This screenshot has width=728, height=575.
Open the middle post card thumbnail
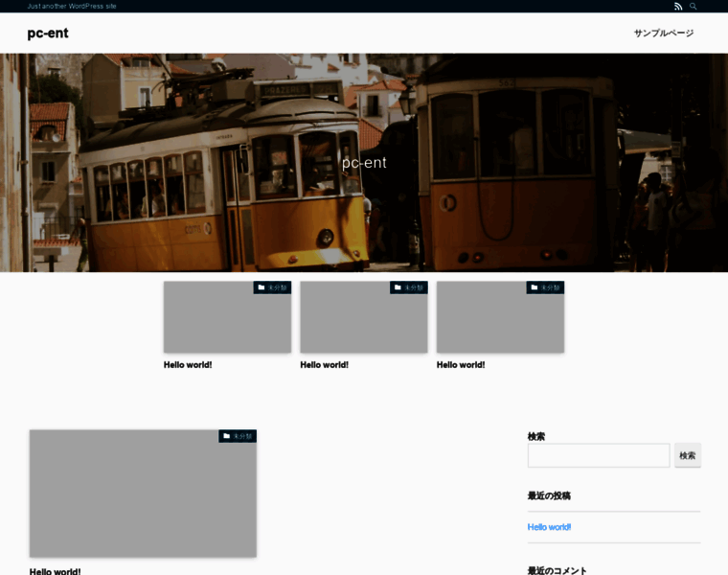pos(364,321)
